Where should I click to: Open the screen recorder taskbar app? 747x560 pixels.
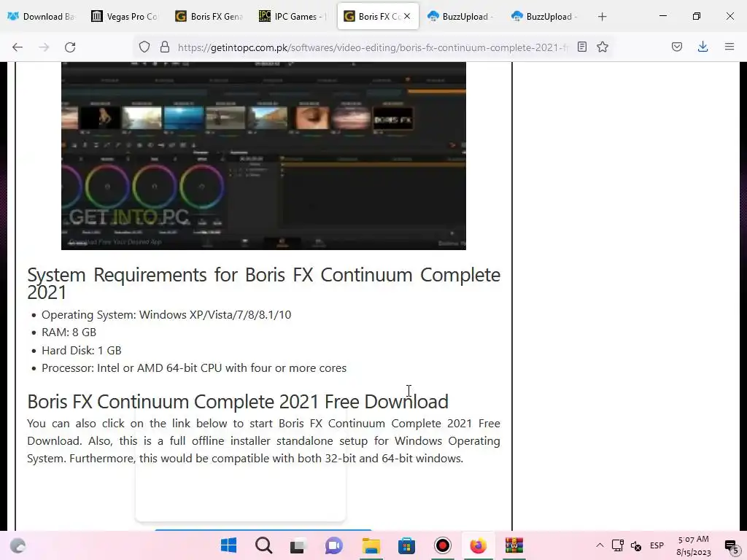[443, 545]
